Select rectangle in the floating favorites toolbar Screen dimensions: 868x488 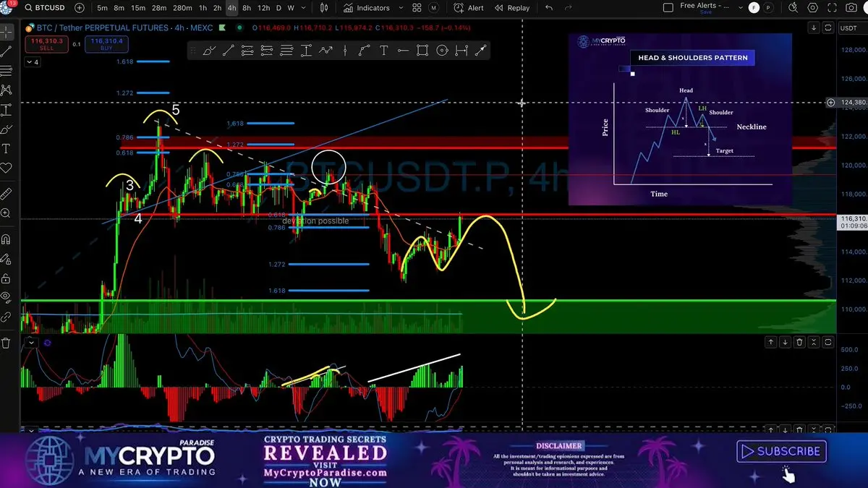[422, 51]
